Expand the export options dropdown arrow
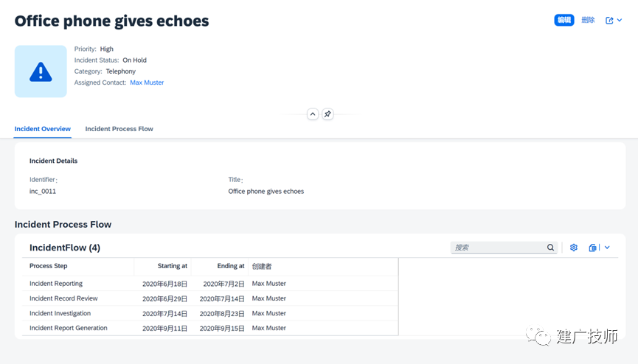The height and width of the screenshot is (364, 638). pyautogui.click(x=607, y=248)
